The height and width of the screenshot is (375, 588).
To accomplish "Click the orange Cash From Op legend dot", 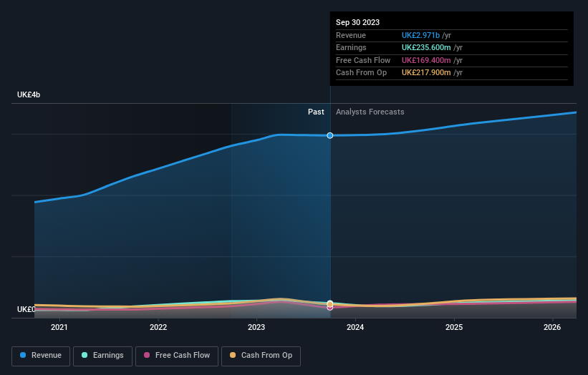I will coord(233,355).
